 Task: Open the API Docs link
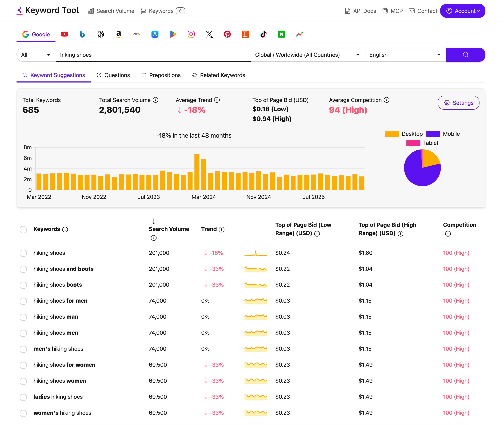(360, 11)
